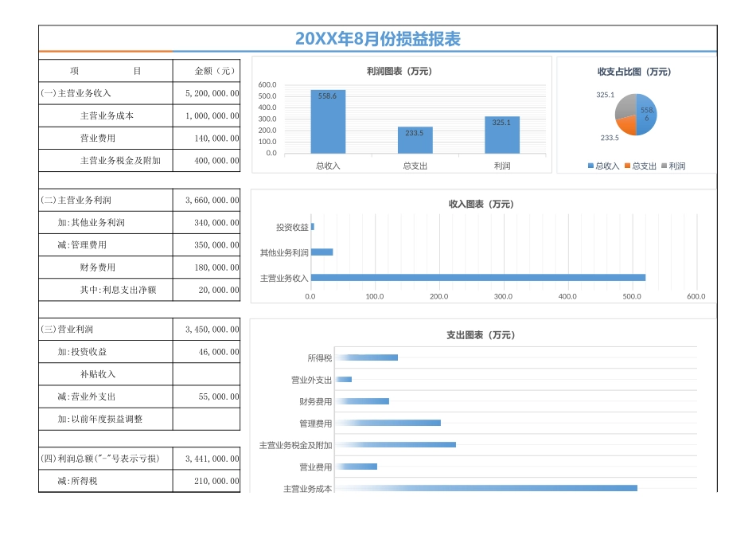Select the 总收入 bar labeled 558.6

[x=328, y=122]
